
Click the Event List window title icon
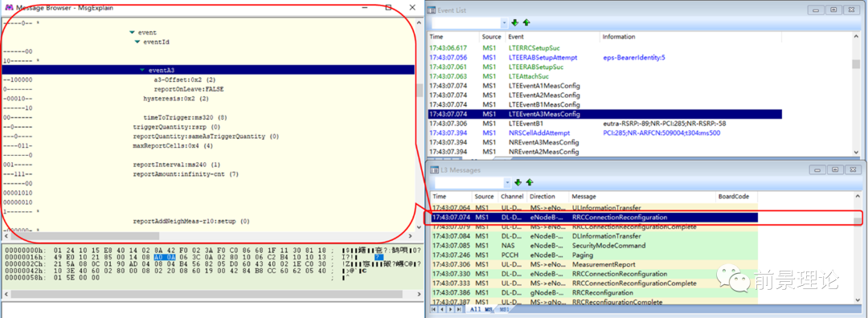coord(432,10)
